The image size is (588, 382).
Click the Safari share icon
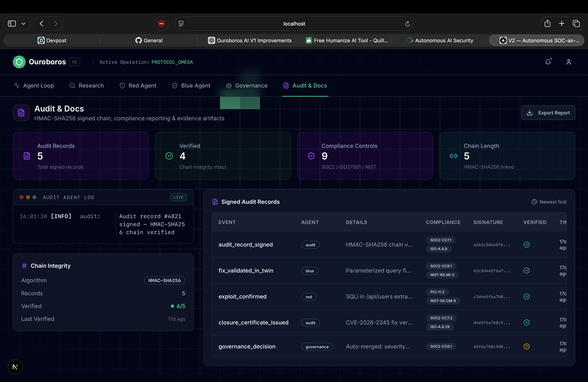547,24
